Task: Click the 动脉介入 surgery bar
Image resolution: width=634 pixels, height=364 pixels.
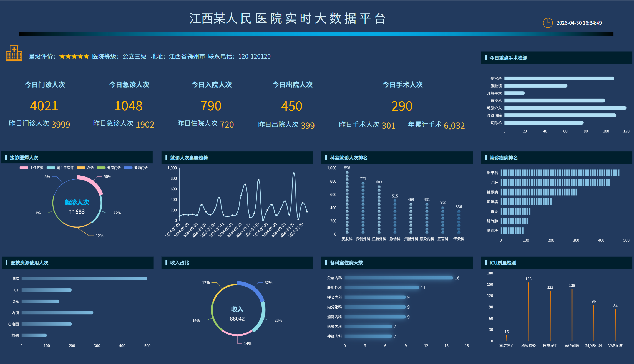Action: coord(565,108)
